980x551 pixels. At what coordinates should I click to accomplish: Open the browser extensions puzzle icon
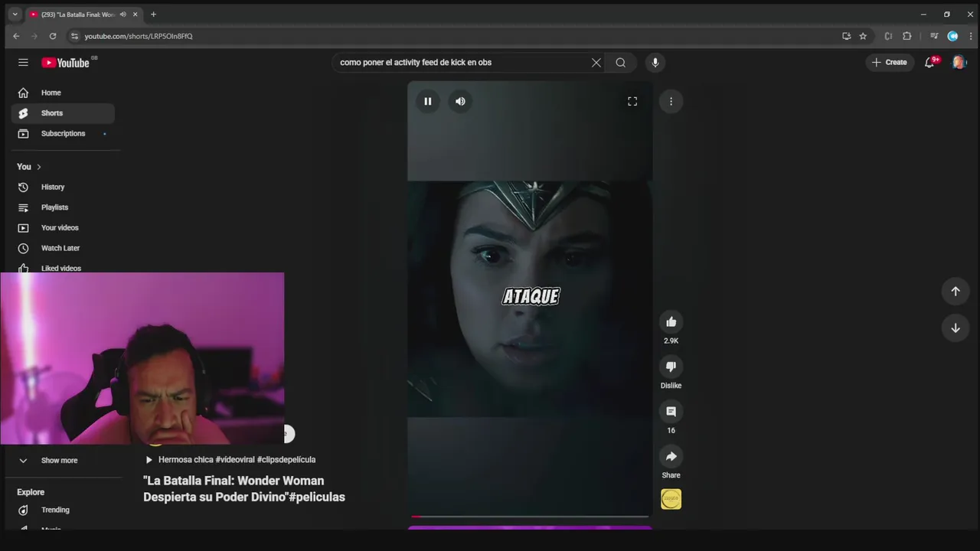907,36
